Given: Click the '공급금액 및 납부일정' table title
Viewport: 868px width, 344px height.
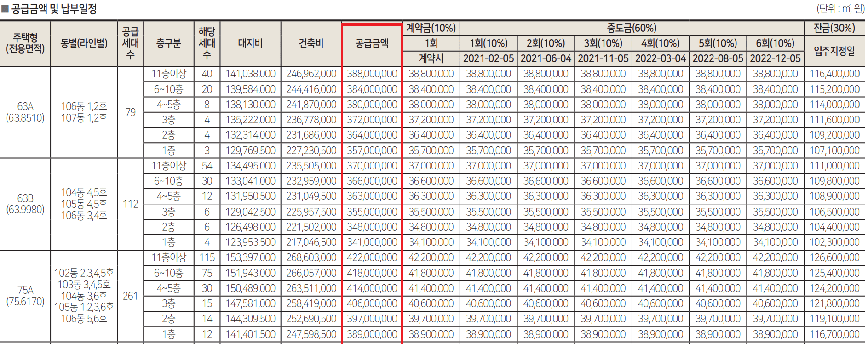Looking at the screenshot, I should click(54, 9).
